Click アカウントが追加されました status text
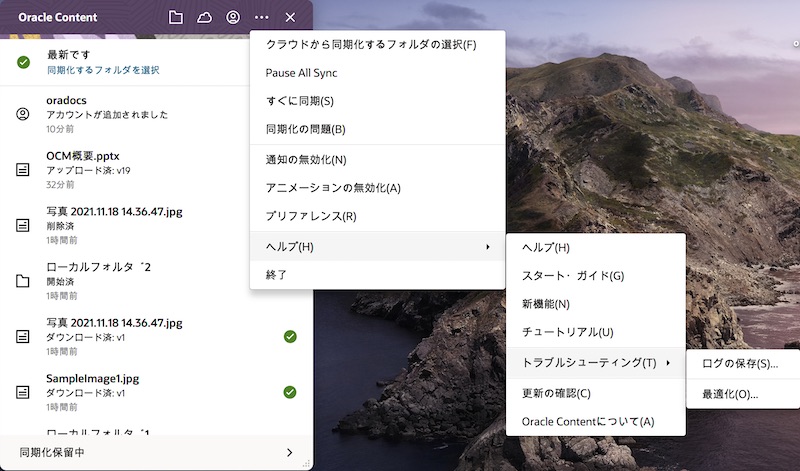The height and width of the screenshot is (471, 800). click(107, 115)
